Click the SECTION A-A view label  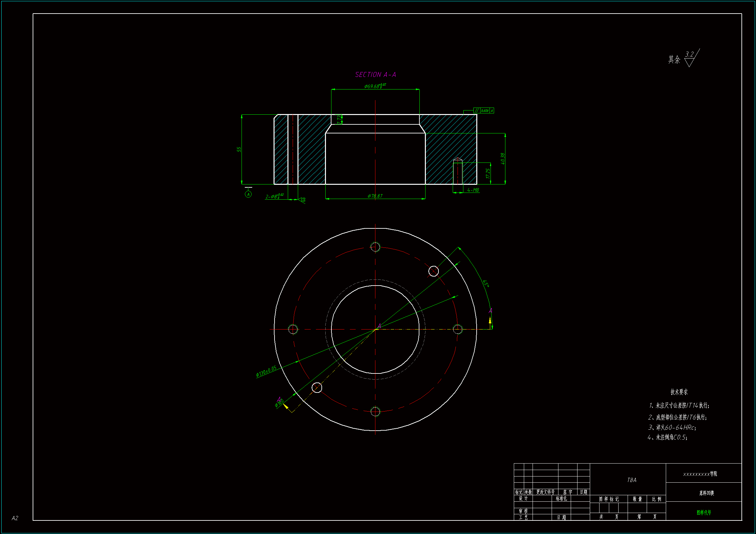pyautogui.click(x=375, y=75)
